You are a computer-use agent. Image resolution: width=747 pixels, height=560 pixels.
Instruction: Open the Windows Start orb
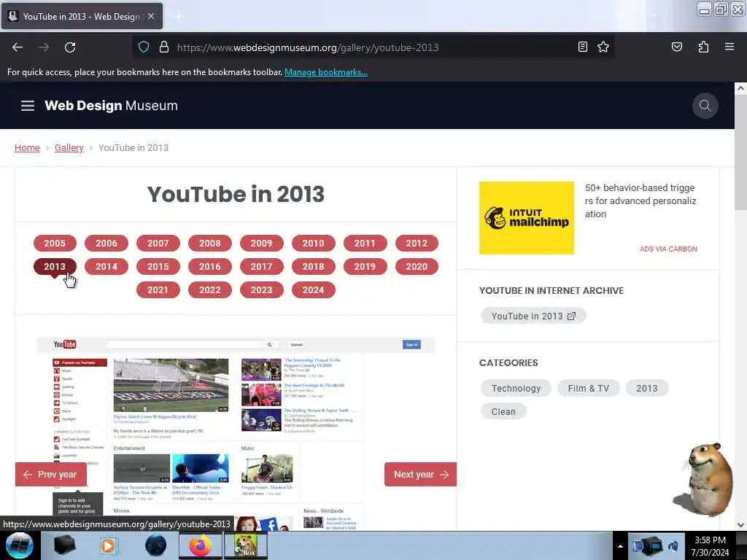[19, 545]
